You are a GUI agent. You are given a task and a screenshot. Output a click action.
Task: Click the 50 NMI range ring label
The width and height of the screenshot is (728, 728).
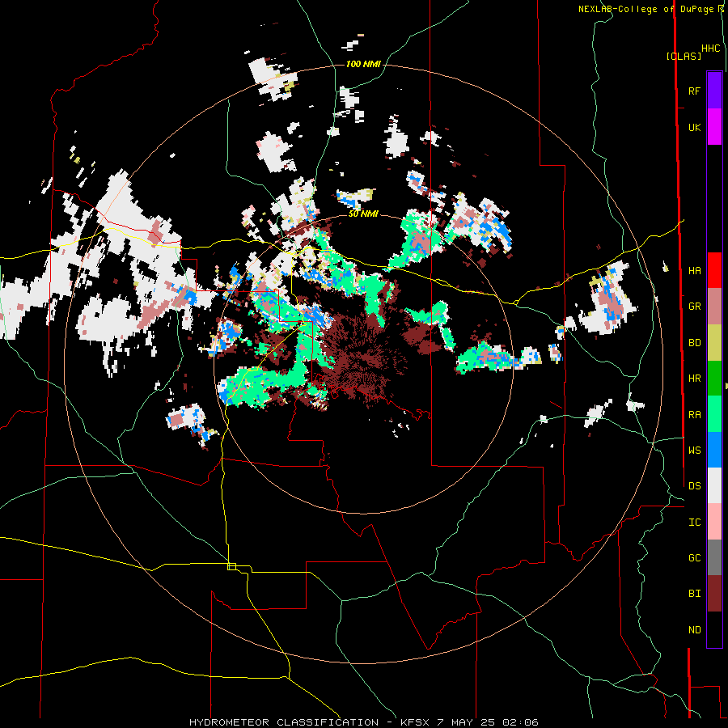pyautogui.click(x=363, y=214)
